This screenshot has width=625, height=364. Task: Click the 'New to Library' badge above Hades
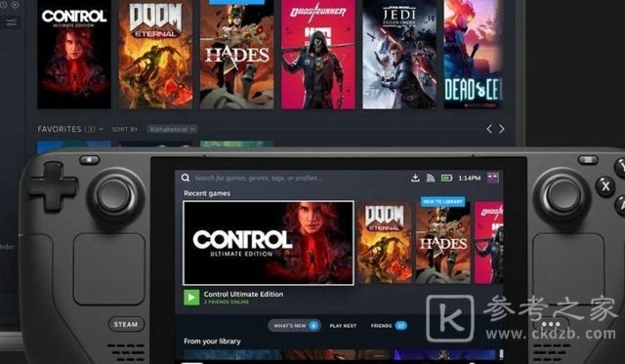[442, 201]
